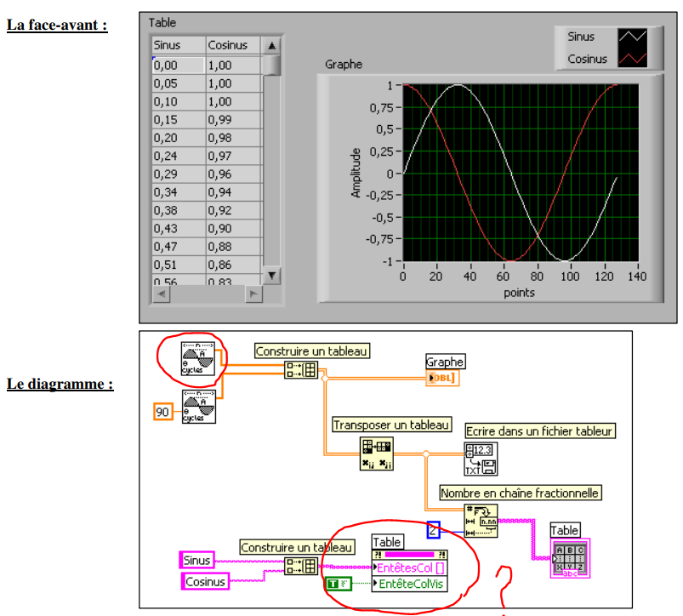Click the white Sinus plot sample in the legend

pyautogui.click(x=633, y=37)
